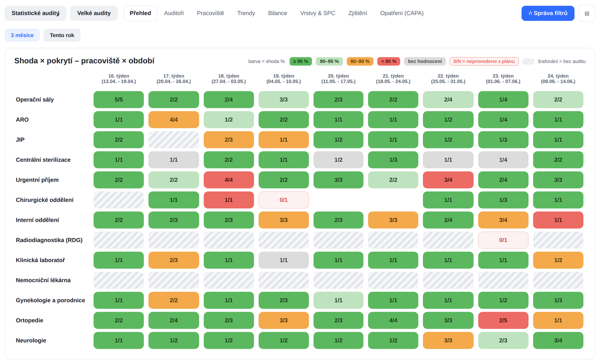The image size is (600, 364).
Task: Click the hatched šrafování legend swatch
Action: (528, 62)
